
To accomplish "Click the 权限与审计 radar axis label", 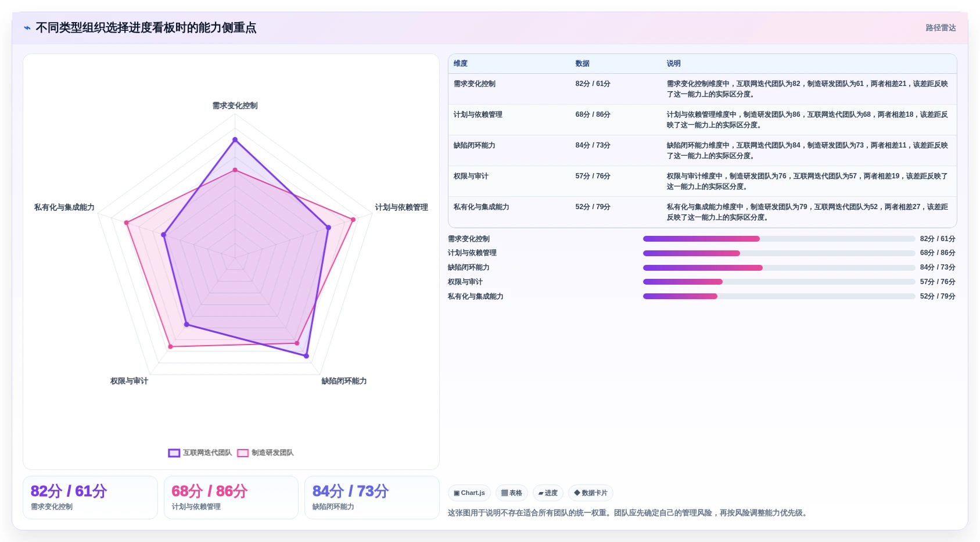I will tap(129, 381).
